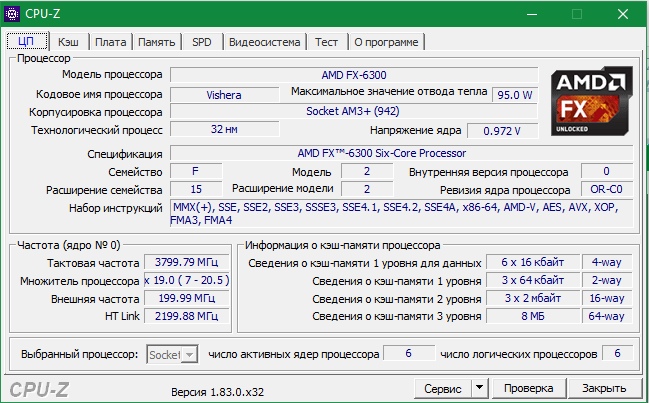The width and height of the screenshot is (649, 403).
Task: Click the 2-way associativity value
Action: (607, 280)
